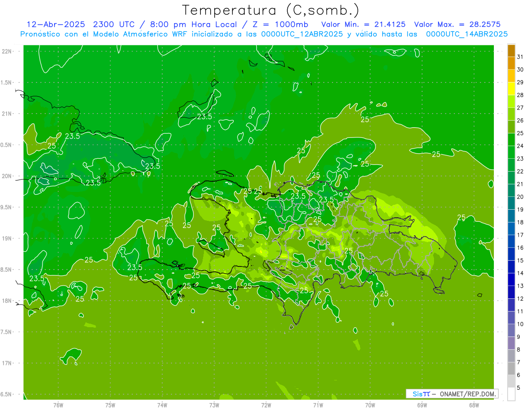Click the legend value 20
The width and height of the screenshot is (532, 411).
tap(520, 197)
